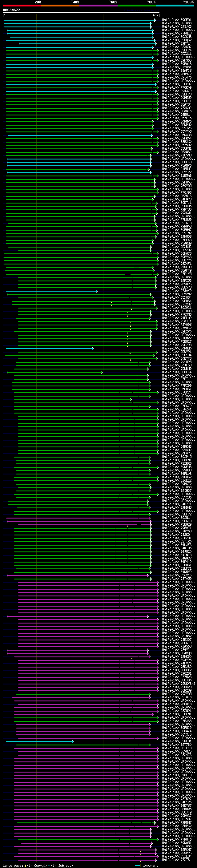This screenshot has height=868, width=197.
Task: Select the UniRef100_Q2LFC4 label
Action: 177,50
